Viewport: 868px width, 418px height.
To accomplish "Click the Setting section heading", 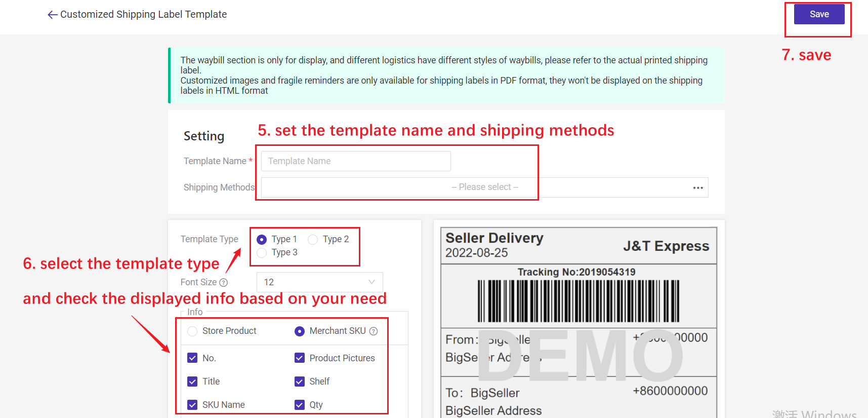I will pyautogui.click(x=204, y=136).
